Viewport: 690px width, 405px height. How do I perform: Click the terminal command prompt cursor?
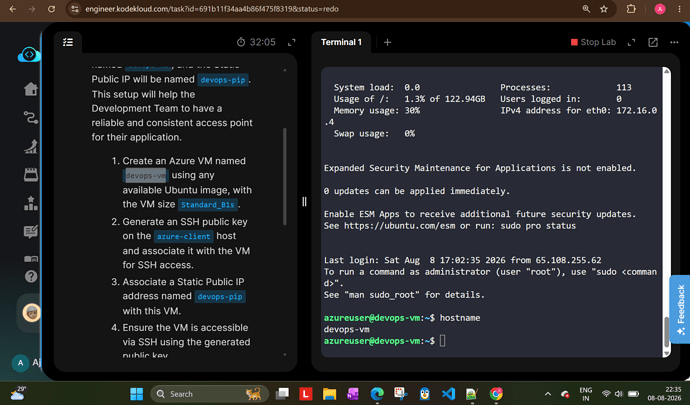pyautogui.click(x=443, y=341)
